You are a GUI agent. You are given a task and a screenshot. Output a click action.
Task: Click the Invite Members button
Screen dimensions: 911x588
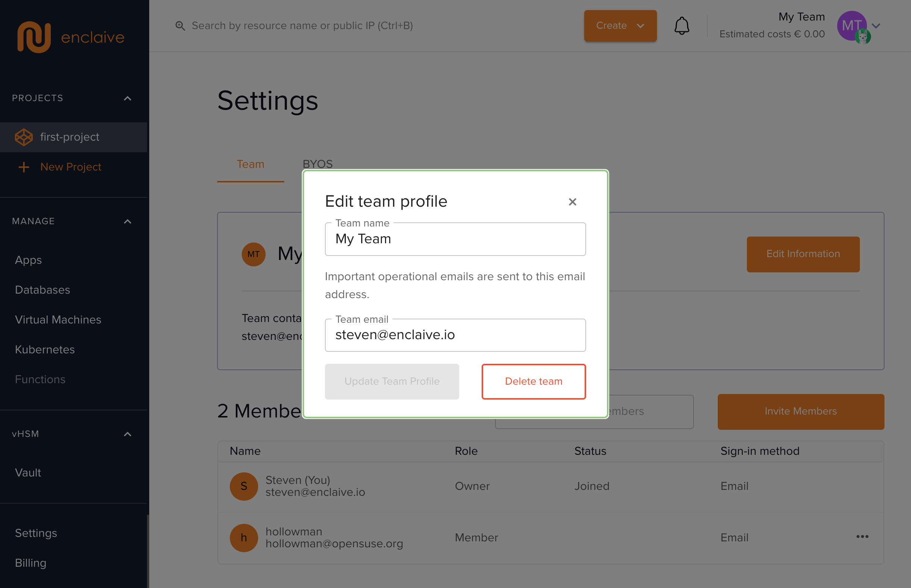(800, 411)
